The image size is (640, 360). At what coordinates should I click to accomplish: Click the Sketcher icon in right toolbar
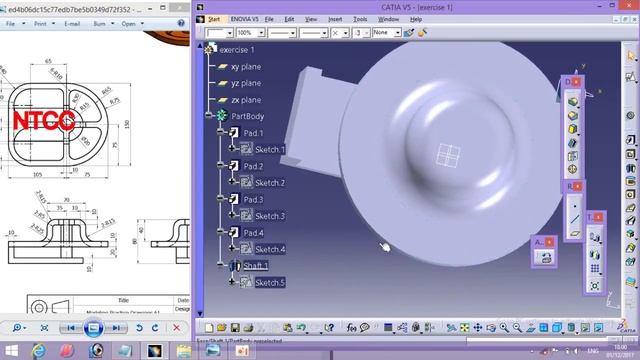pyautogui.click(x=631, y=76)
